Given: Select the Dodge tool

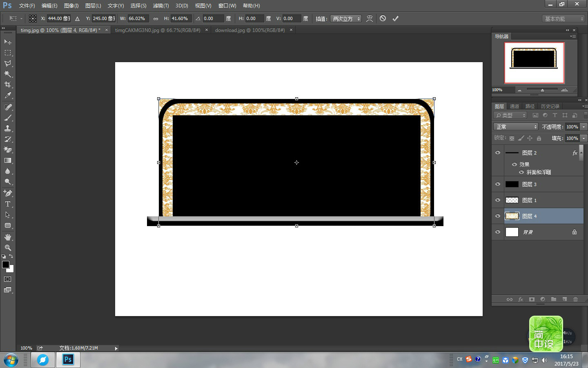Looking at the screenshot, I should coord(8,182).
